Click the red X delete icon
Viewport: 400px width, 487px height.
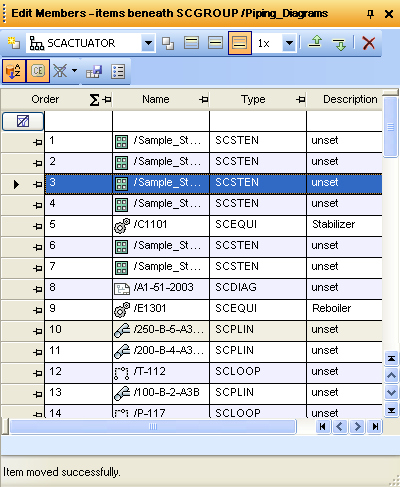(x=369, y=43)
